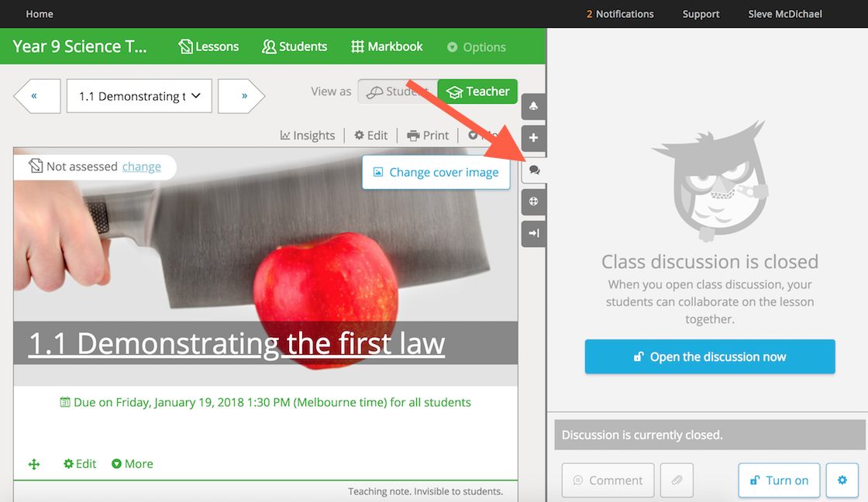Viewport: 868px width, 502px height.
Task: Open the Lessons tab
Action: (208, 46)
